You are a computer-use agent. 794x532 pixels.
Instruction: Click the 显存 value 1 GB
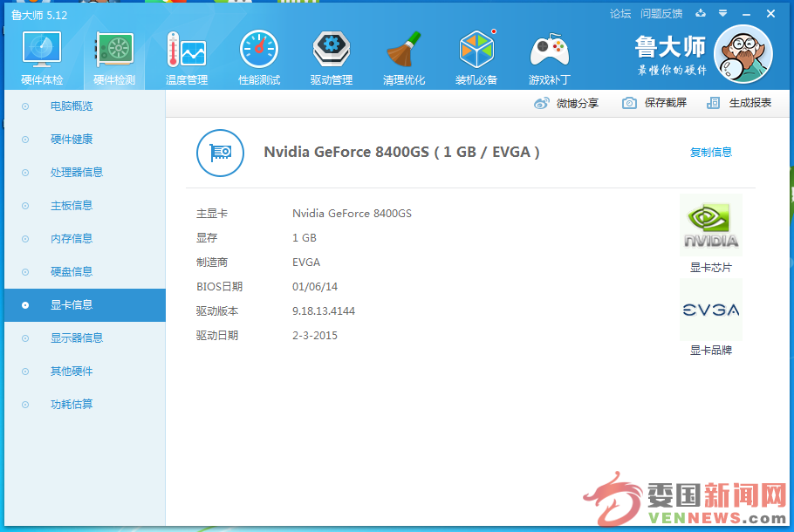point(305,238)
